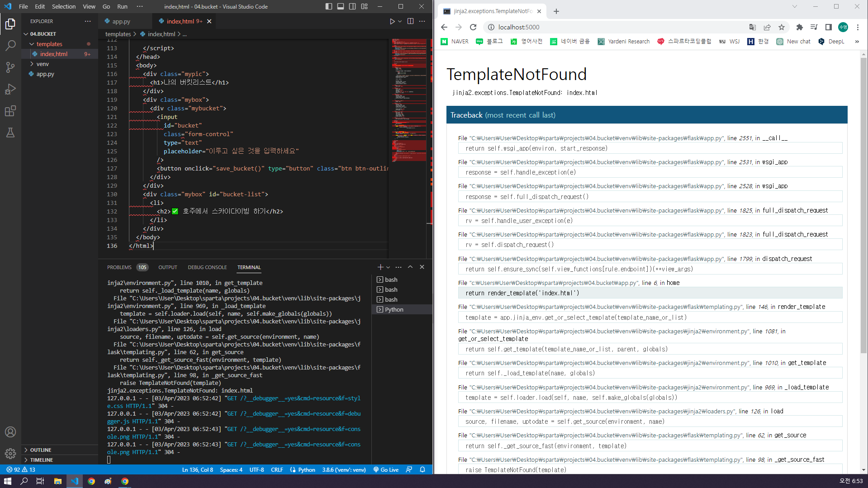The width and height of the screenshot is (868, 488).
Task: Collapse the 04.BUCKET folder section
Action: [61, 34]
